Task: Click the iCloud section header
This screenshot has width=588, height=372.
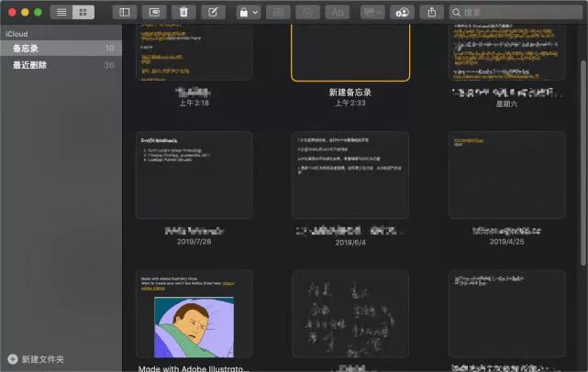Action: click(17, 34)
